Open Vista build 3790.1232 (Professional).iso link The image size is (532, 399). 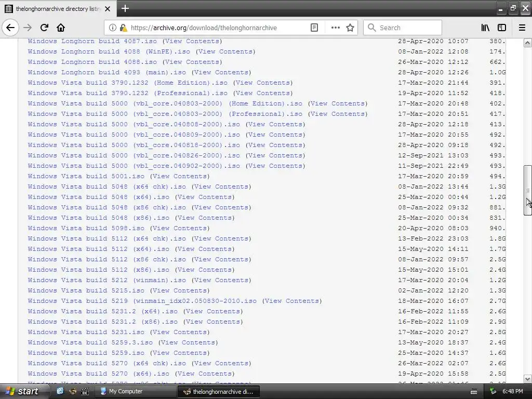click(x=128, y=93)
